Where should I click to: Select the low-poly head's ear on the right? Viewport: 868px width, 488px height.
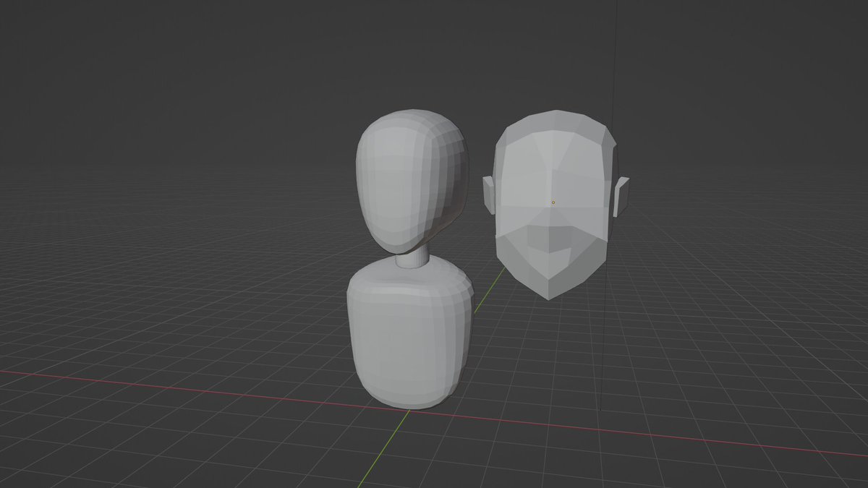pos(621,197)
